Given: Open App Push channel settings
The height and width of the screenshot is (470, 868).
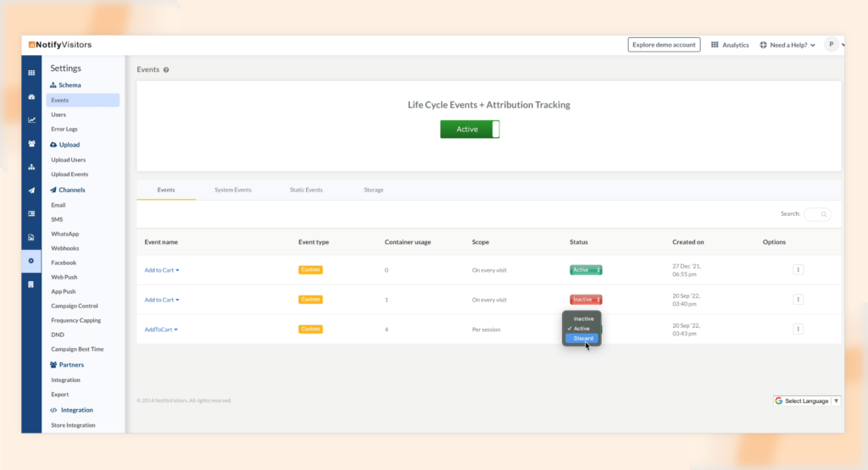Looking at the screenshot, I should coord(63,291).
